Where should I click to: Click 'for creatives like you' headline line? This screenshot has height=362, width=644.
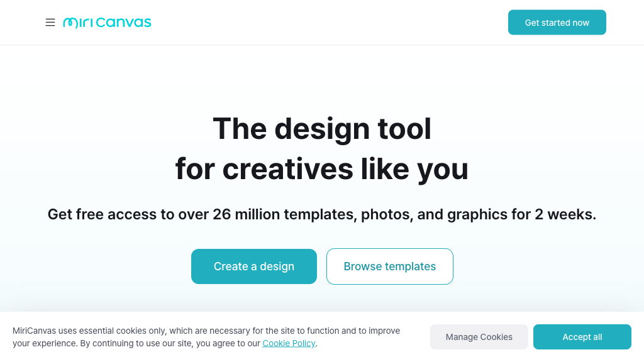322,169
